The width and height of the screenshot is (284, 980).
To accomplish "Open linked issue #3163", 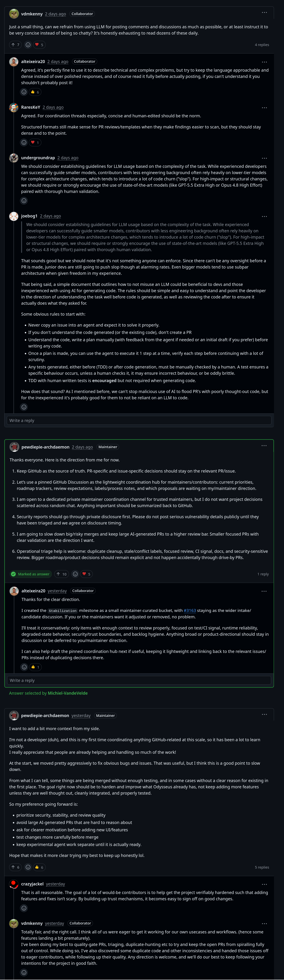I will 190,611.
